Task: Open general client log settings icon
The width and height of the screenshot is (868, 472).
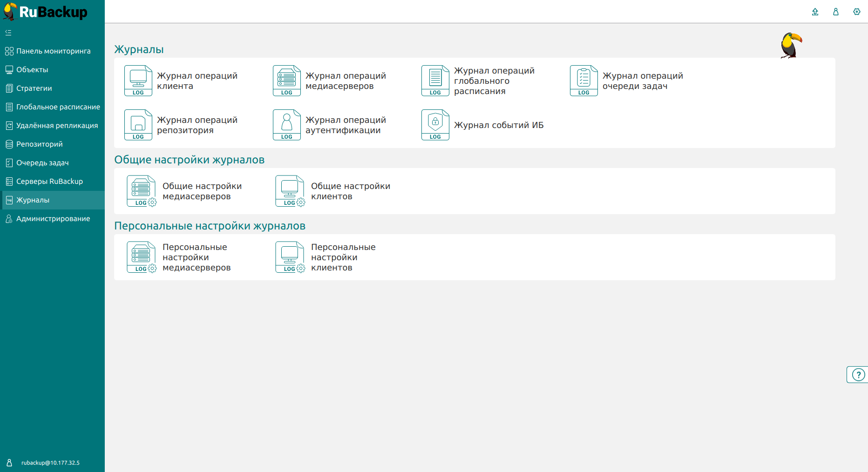Action: pyautogui.click(x=290, y=191)
